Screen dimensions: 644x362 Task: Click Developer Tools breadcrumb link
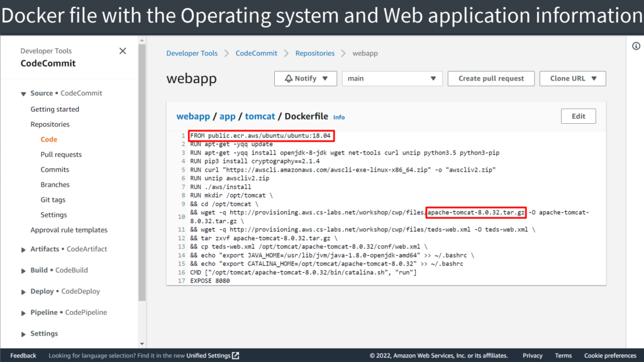pos(192,53)
